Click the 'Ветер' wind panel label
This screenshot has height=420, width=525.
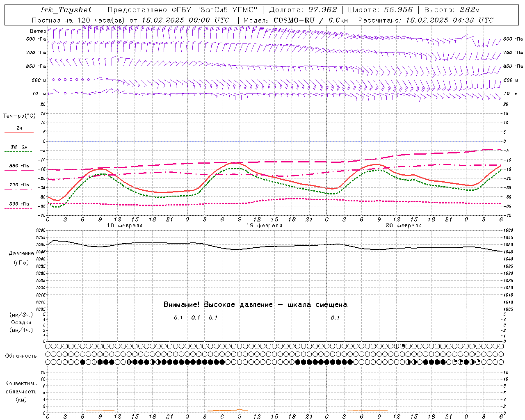38,31
